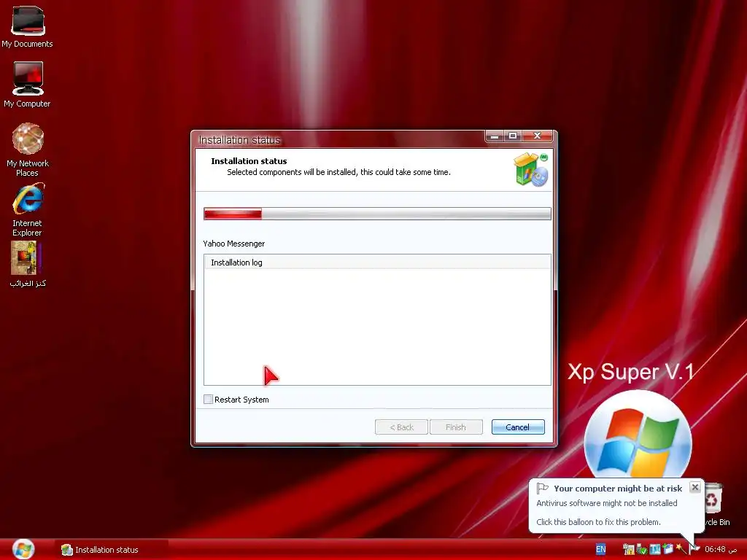Click the blue TK tray icon

655,549
